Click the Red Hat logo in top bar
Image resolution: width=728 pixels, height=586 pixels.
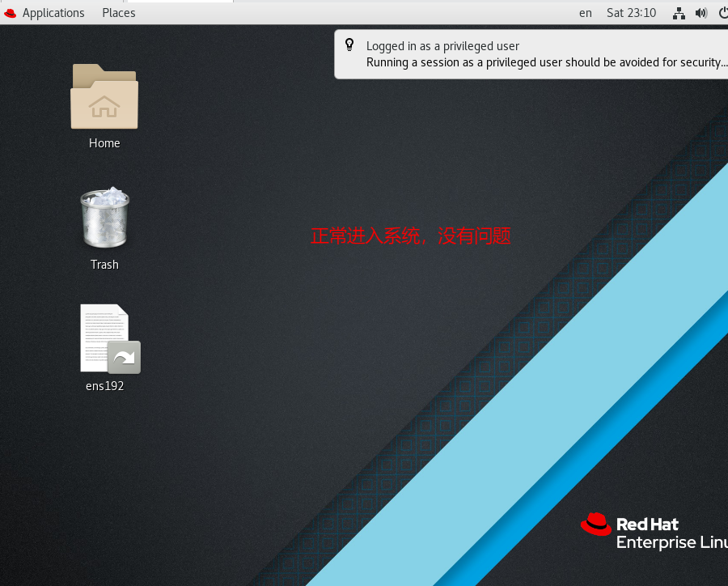point(11,14)
